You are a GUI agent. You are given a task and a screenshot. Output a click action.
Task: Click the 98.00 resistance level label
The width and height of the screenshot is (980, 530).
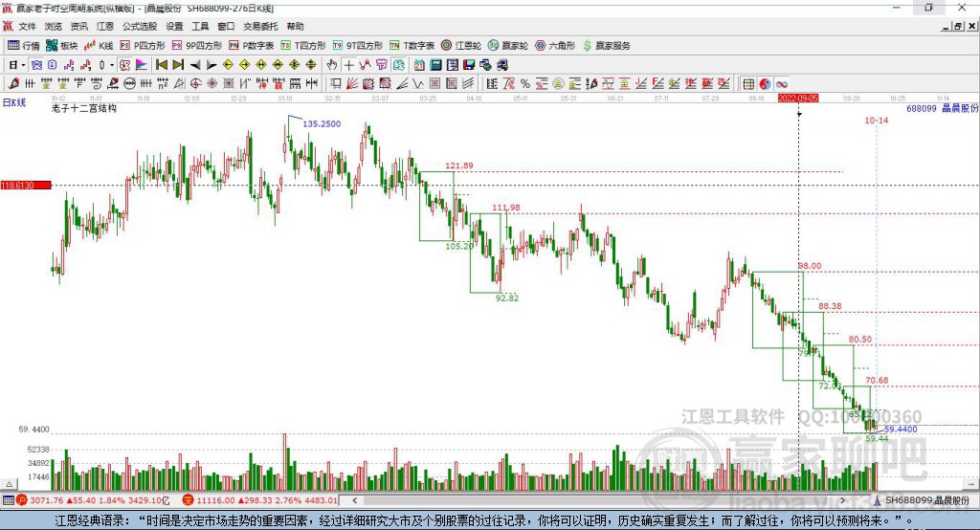coord(810,266)
